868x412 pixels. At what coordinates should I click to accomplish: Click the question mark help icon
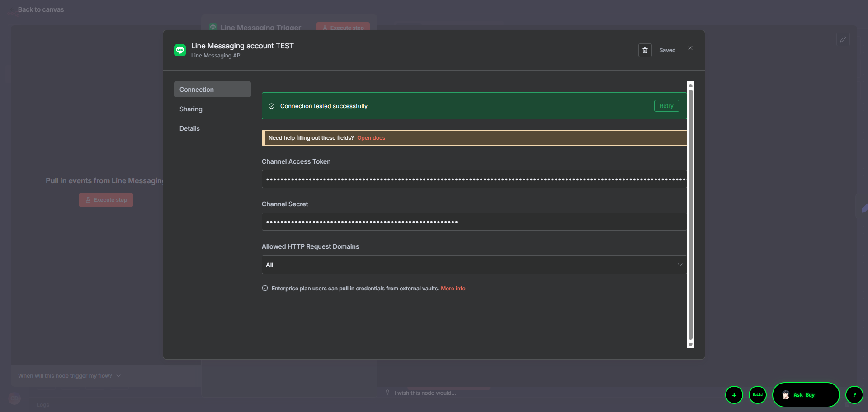tap(854, 395)
